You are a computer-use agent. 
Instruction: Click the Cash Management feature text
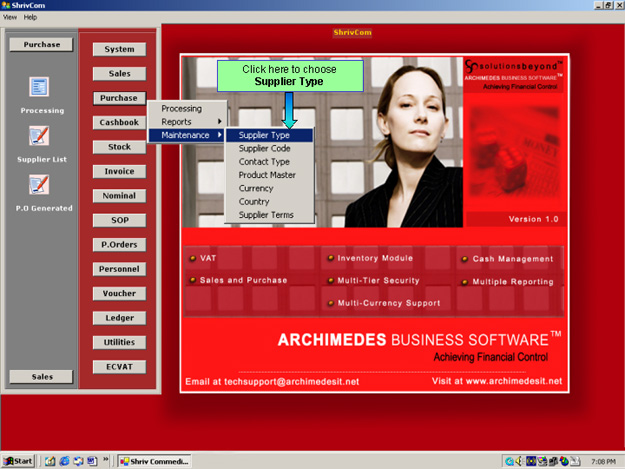513,259
